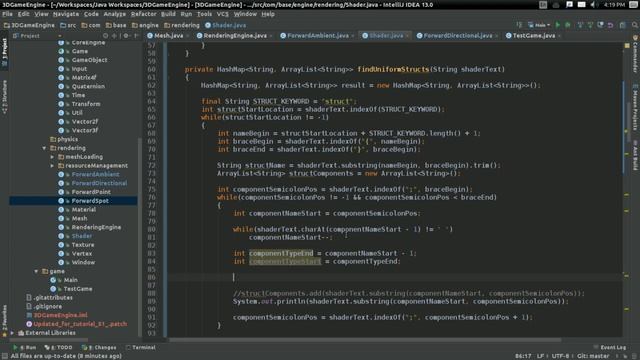Place cursor on the empty line 86 in editor
This screenshot has height=360, width=640.
395,278
